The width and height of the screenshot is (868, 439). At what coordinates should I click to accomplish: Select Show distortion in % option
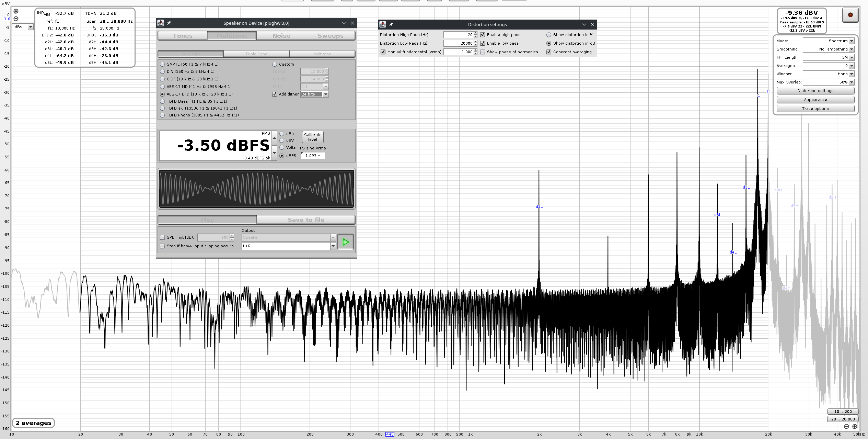[x=549, y=35]
